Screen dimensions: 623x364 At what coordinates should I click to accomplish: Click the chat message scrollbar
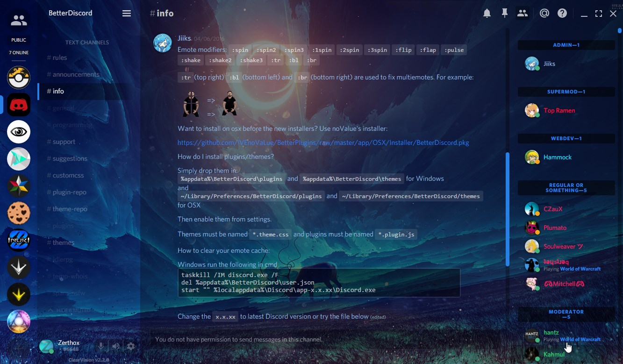(508, 208)
